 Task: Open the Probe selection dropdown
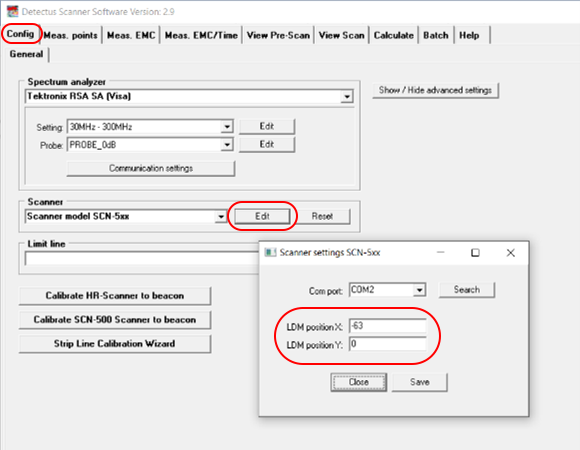tap(227, 145)
